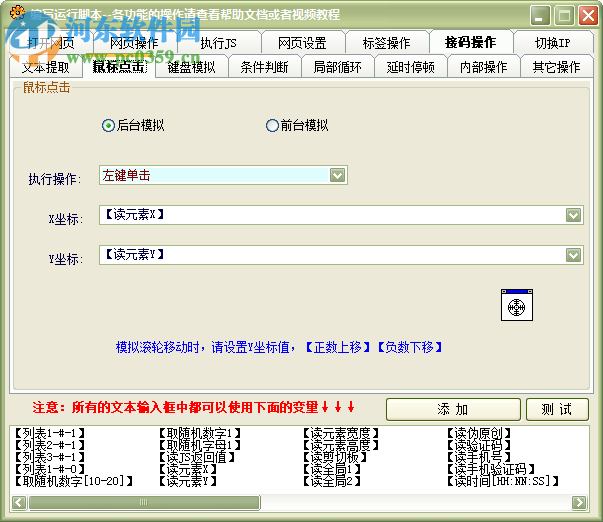603x522 pixels.
Task: Click variable 【读伪原创】
Action: [x=479, y=434]
